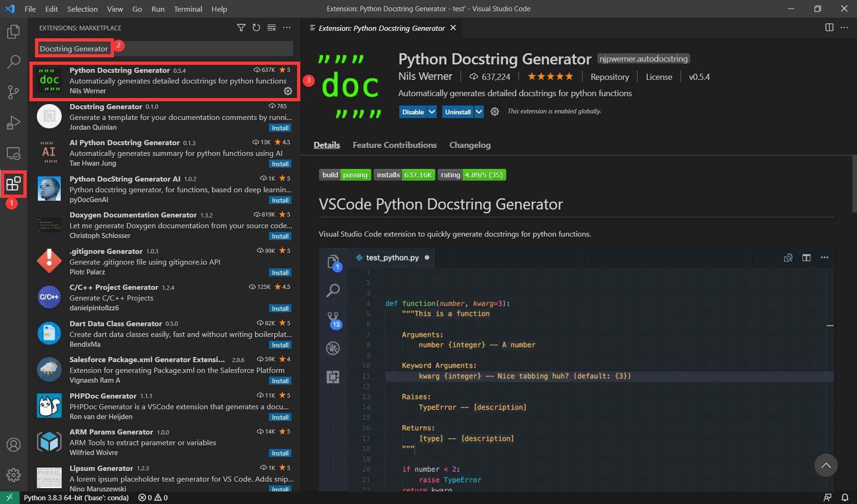The image size is (857, 504).
Task: Open Extensions panel more actions menu
Action: coord(287,28)
